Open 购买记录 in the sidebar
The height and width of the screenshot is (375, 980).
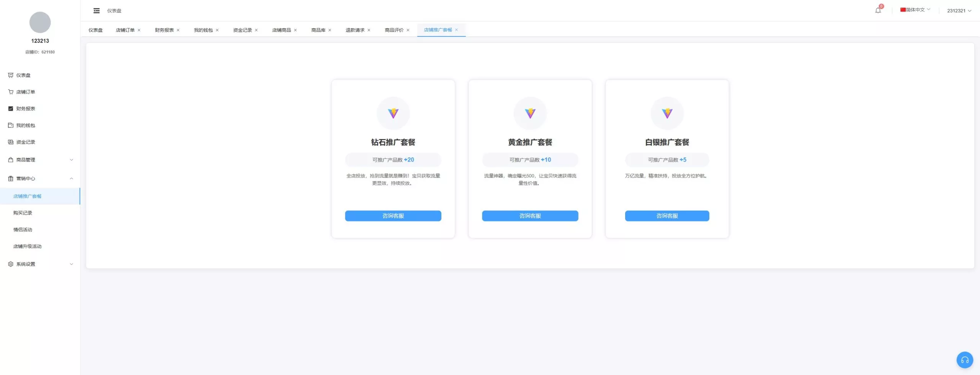click(23, 213)
